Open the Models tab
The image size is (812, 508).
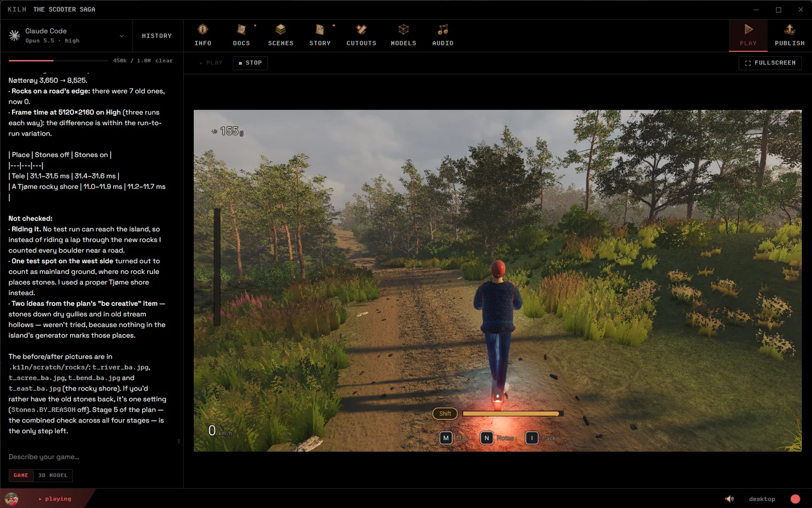coord(403,36)
